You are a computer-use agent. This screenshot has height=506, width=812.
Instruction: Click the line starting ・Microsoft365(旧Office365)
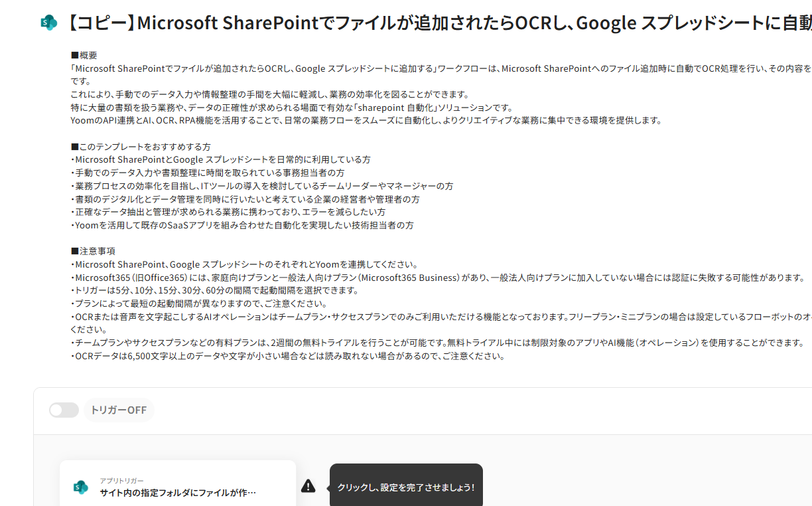tap(437, 277)
